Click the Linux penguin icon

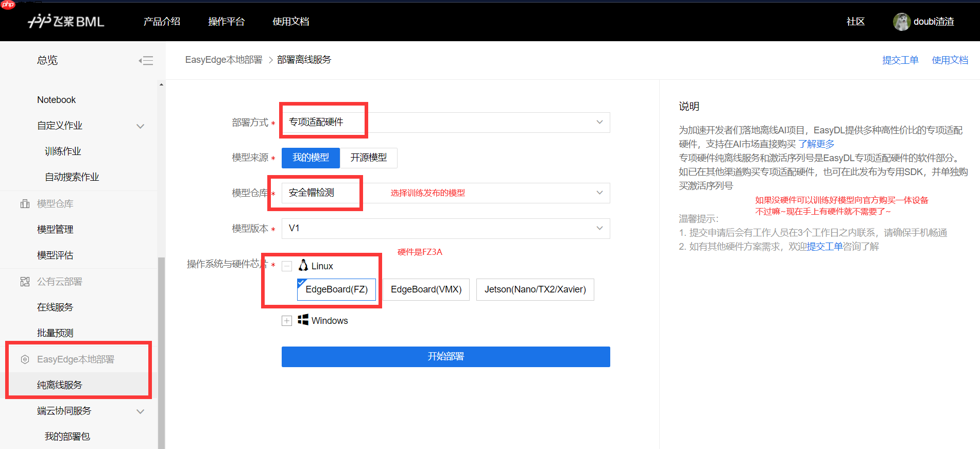(x=303, y=265)
